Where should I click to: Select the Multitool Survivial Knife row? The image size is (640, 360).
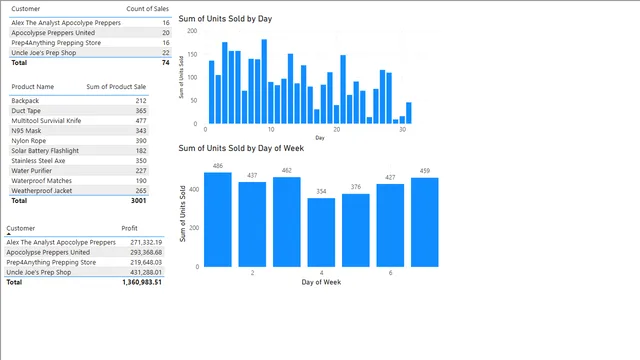(x=79, y=121)
